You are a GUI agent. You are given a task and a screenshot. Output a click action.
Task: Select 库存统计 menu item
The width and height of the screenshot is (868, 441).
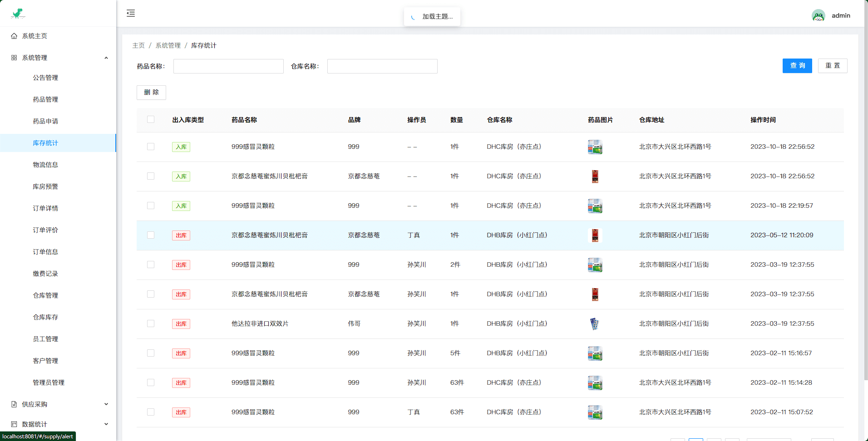(x=58, y=143)
